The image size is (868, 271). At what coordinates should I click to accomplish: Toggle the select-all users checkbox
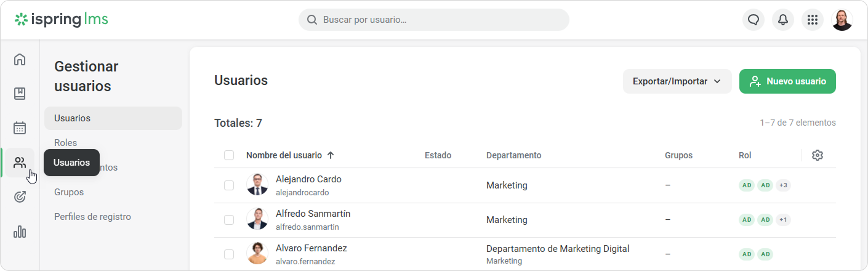point(229,155)
